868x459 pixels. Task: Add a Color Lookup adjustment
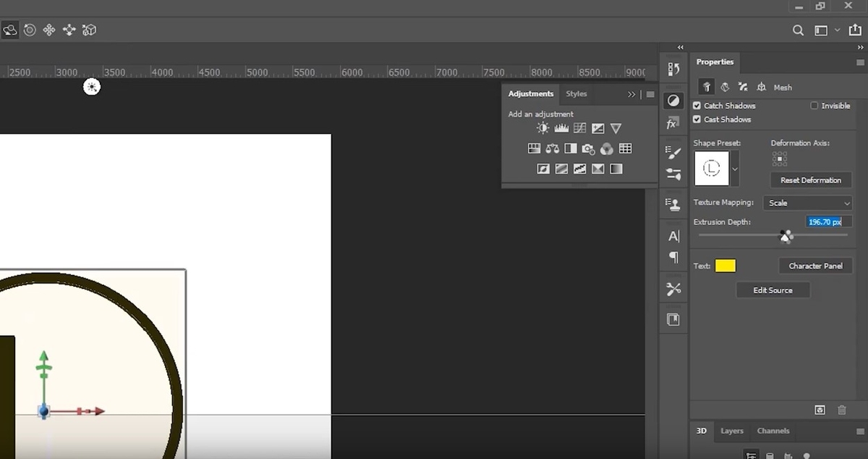click(x=626, y=148)
